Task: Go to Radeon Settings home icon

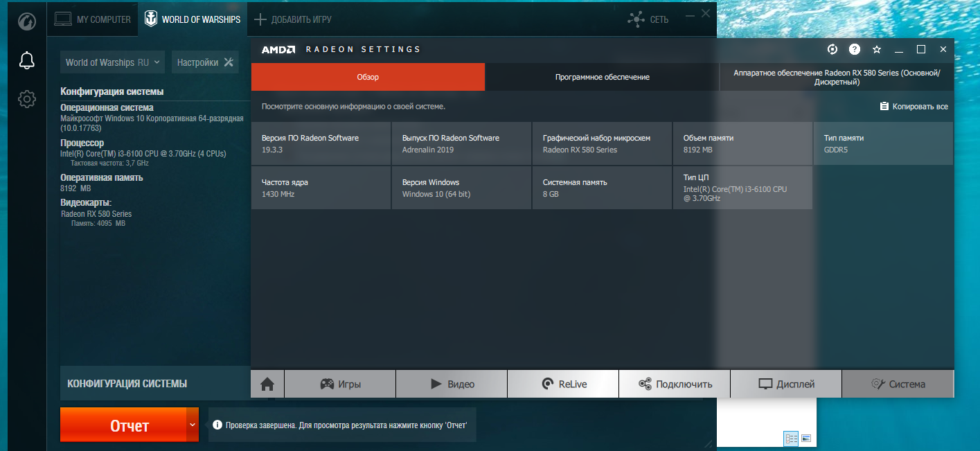Action: coord(267,384)
